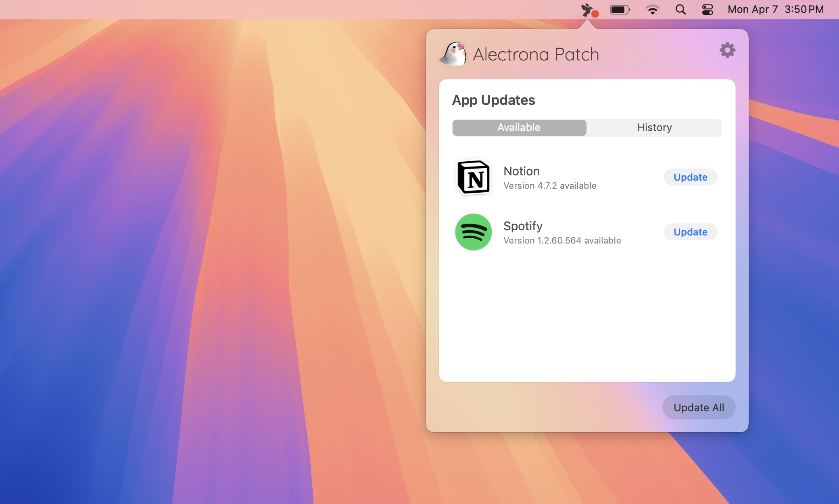Update the Spotify app

[x=690, y=232]
